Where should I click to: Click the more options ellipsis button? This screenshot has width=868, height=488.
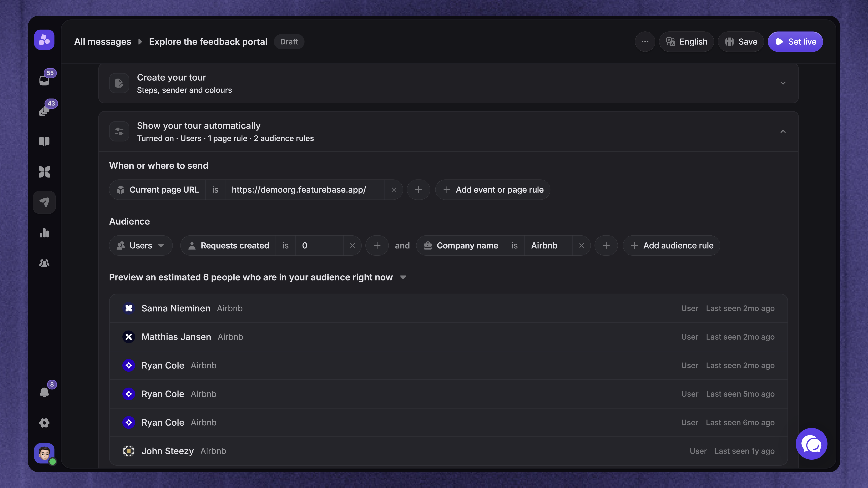(645, 42)
